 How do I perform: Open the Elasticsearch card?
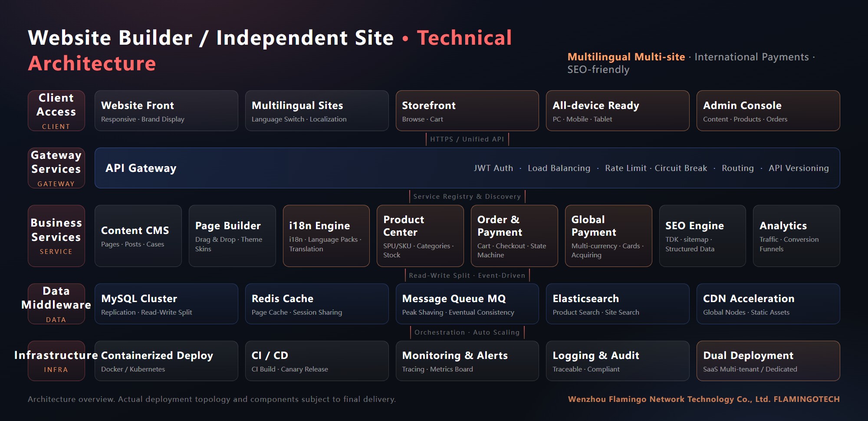click(x=618, y=304)
